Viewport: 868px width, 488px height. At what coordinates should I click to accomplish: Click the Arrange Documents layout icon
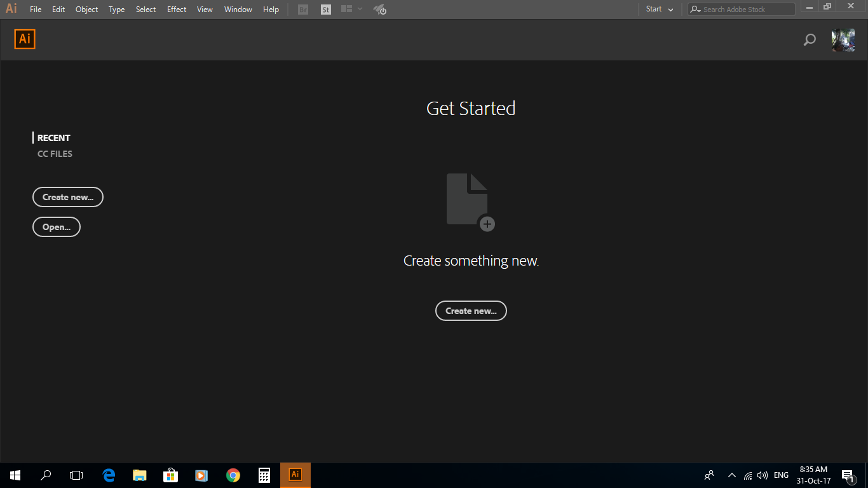[x=345, y=9]
